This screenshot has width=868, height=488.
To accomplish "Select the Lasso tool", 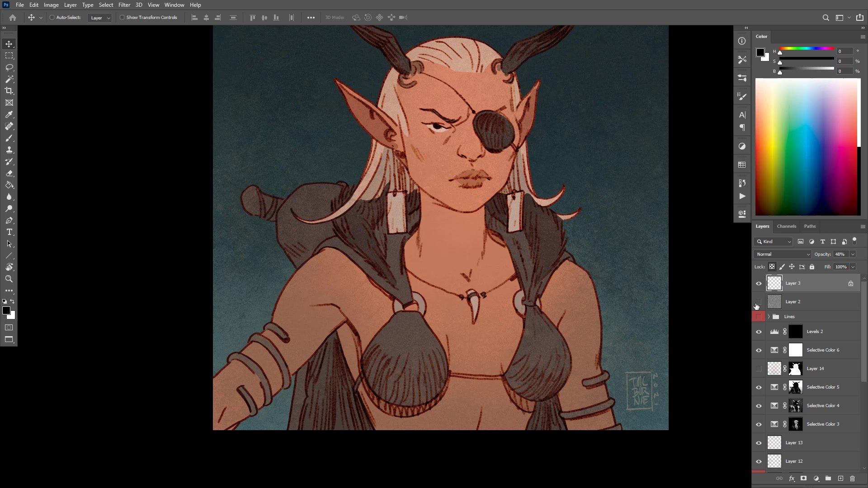I will coord(9,67).
